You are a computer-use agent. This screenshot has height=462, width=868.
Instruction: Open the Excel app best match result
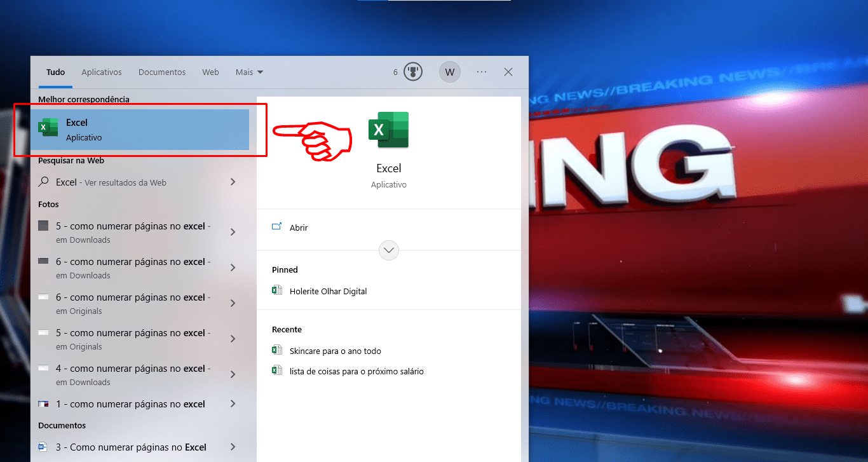point(140,130)
